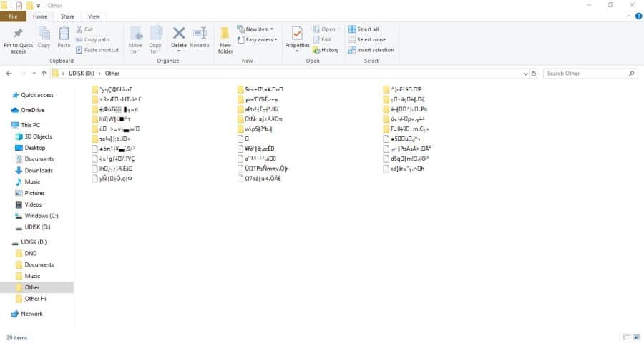The height and width of the screenshot is (343, 644).
Task: Switch to the Home tab
Action: [40, 16]
